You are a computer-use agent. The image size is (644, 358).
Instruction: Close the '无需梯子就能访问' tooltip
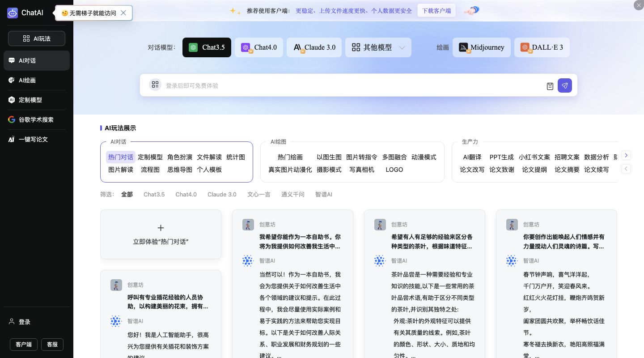(x=123, y=13)
